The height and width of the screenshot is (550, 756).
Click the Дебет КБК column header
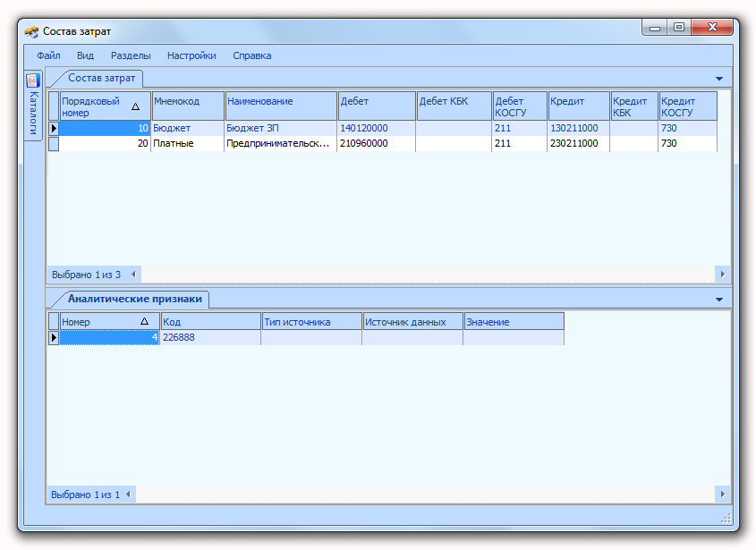454,106
